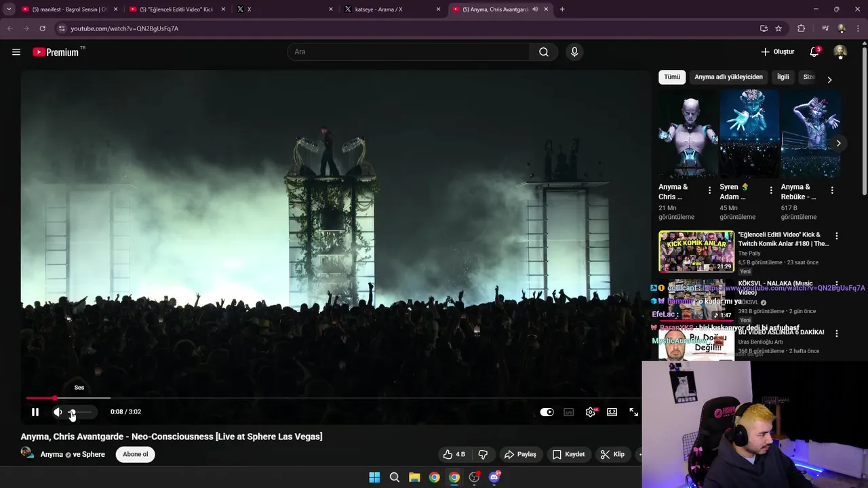The width and height of the screenshot is (868, 488).
Task: Toggle subtitles captions button
Action: 569,411
